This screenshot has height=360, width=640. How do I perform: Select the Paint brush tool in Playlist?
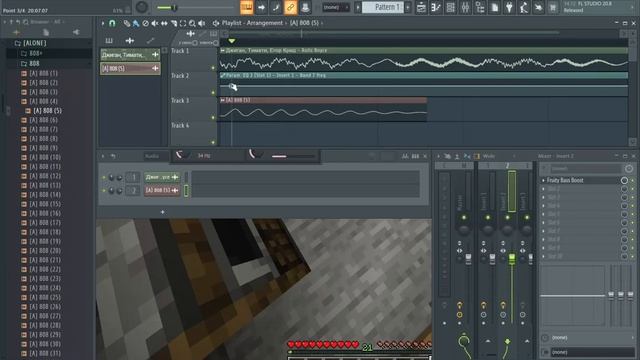136,24
